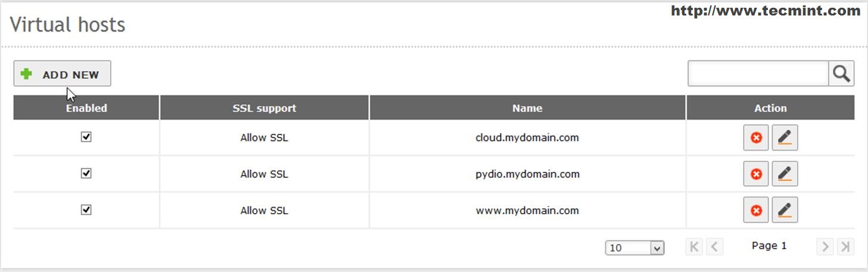Sort by the Enabled column header
Viewport: 868px width, 272px height.
pos(86,108)
